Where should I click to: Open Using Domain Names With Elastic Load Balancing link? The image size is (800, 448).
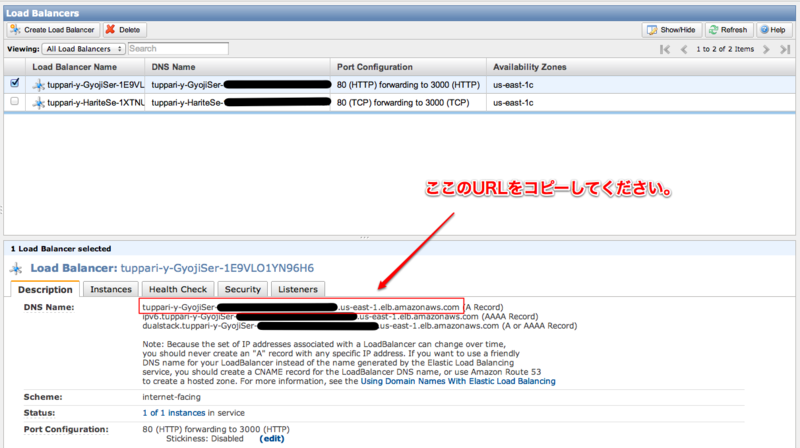click(458, 382)
